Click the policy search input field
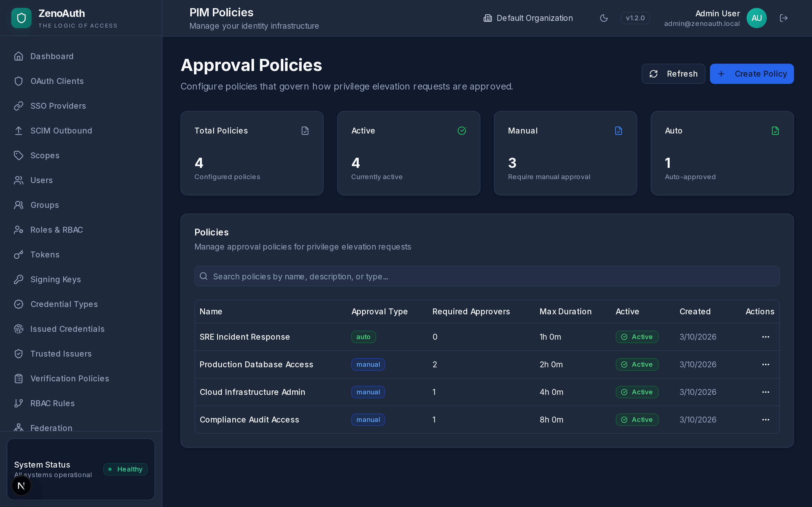 pos(487,276)
